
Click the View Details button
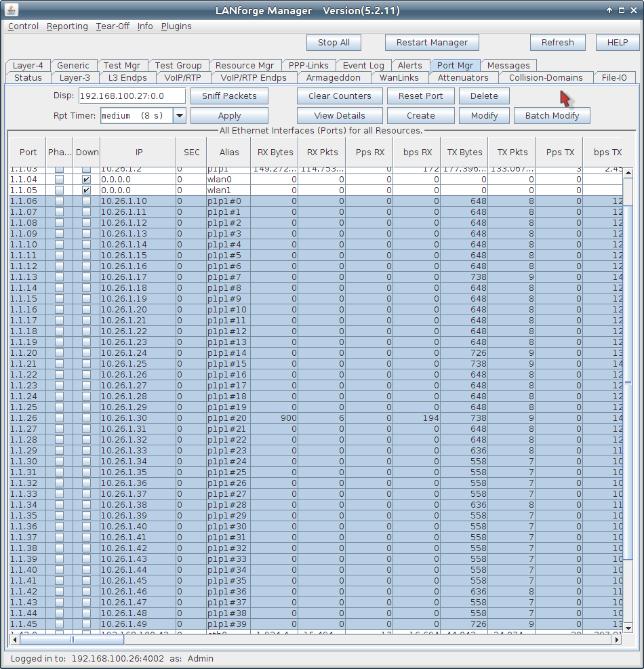pos(340,116)
